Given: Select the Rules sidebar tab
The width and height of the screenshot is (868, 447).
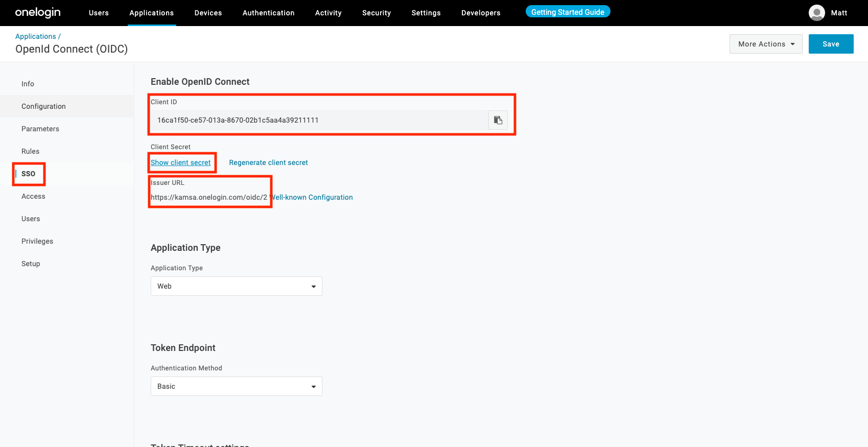Looking at the screenshot, I should pos(67,151).
